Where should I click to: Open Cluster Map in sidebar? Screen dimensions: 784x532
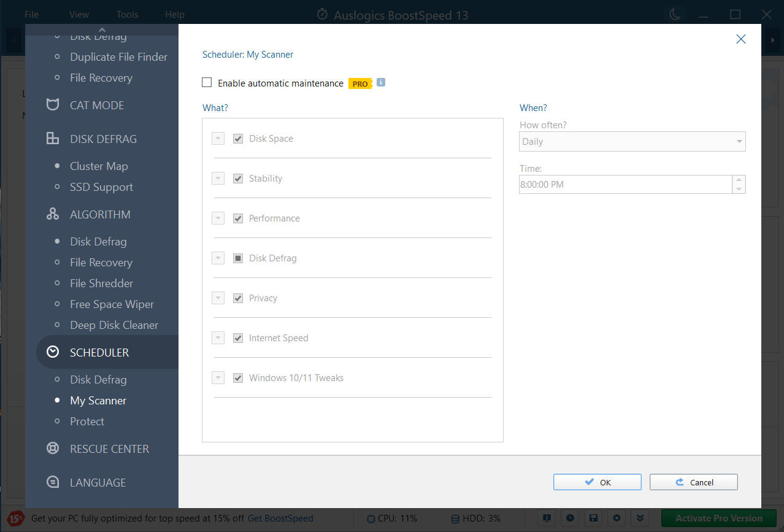click(99, 166)
